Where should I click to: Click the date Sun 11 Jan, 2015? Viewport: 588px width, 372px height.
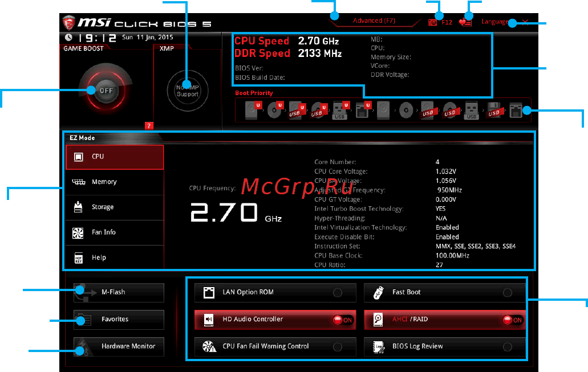click(147, 37)
